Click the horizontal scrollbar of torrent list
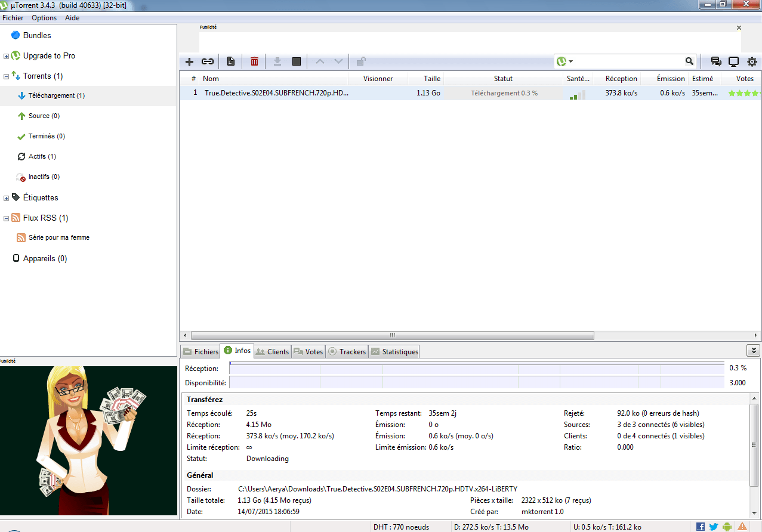The height and width of the screenshot is (532, 762). pyautogui.click(x=392, y=335)
